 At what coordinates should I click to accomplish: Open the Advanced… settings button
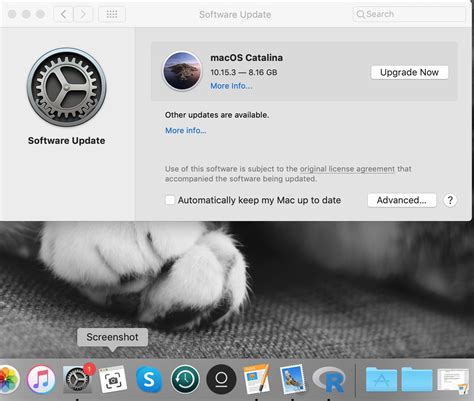pyautogui.click(x=402, y=200)
